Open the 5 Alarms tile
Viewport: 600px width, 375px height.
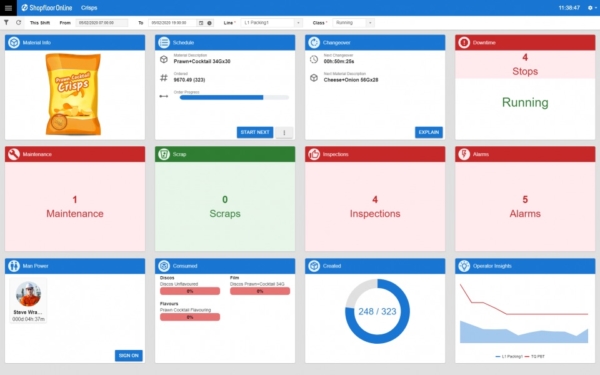point(525,207)
